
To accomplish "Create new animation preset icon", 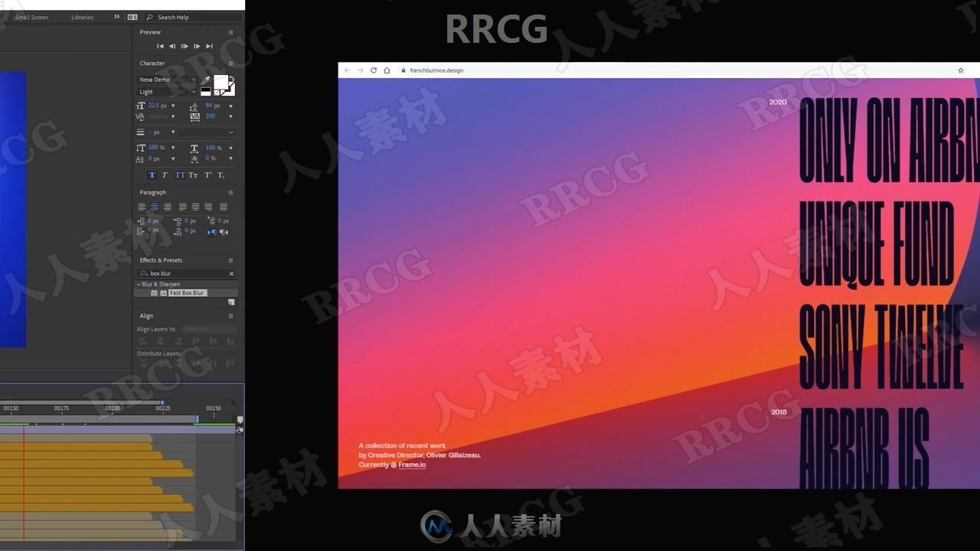I will (x=231, y=302).
